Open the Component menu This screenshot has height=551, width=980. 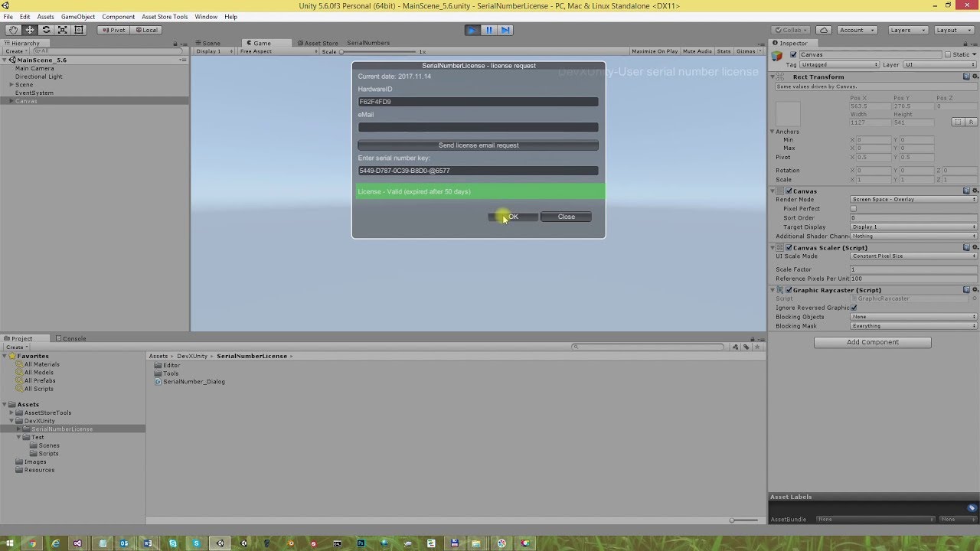118,17
